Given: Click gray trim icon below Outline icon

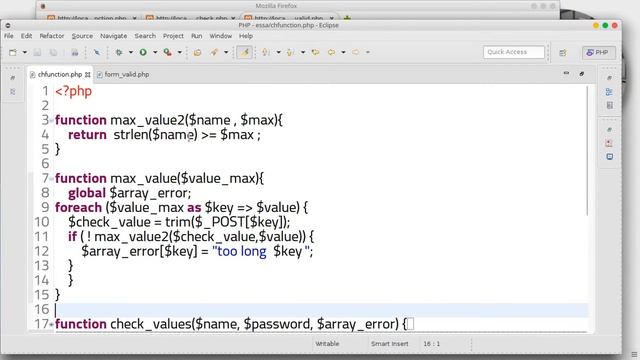Looking at the screenshot, I should click(x=609, y=105).
